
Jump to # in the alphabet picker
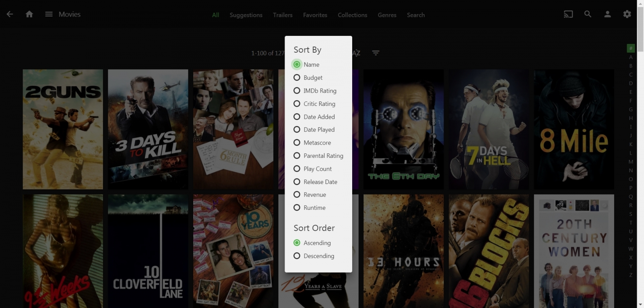pos(631,48)
